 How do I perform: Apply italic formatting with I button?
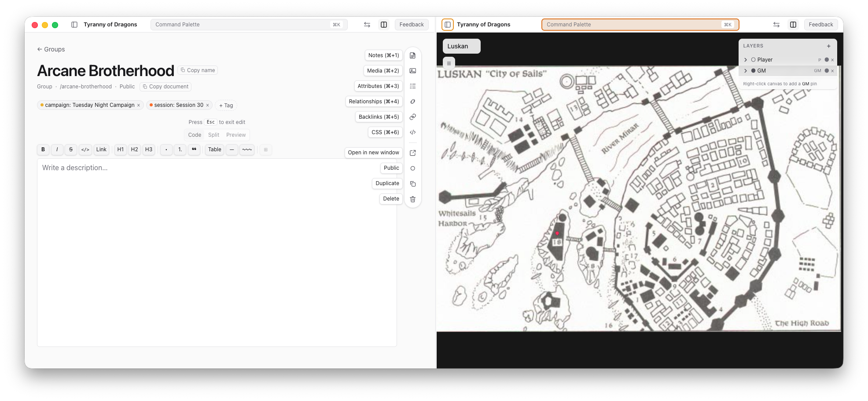tap(57, 149)
